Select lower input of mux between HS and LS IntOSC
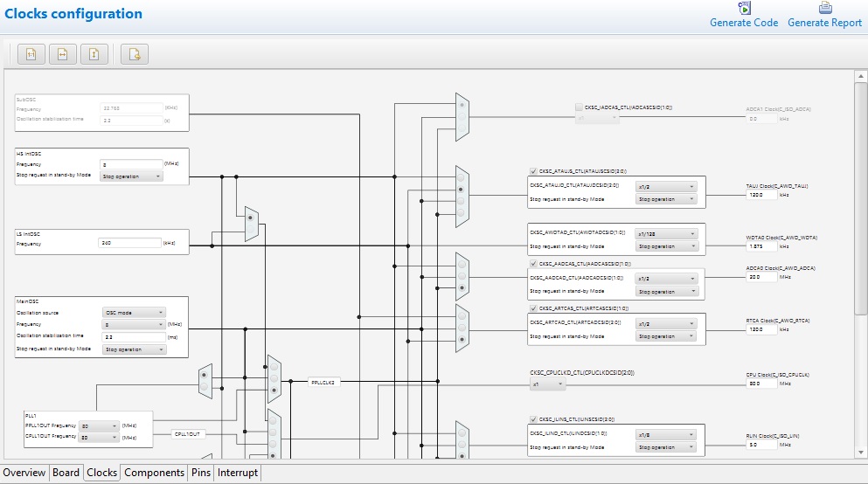The height and width of the screenshot is (484, 868). click(250, 229)
